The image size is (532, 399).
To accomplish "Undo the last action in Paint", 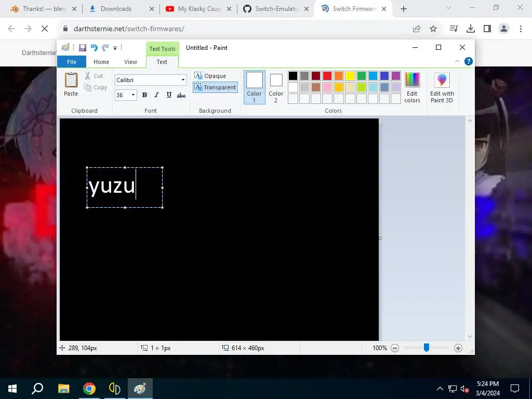I will 94,48.
